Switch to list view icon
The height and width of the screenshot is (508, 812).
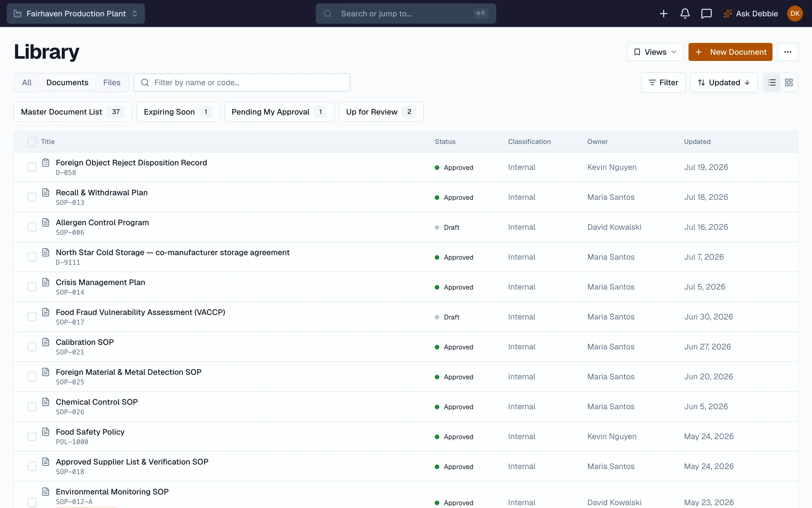pos(772,82)
